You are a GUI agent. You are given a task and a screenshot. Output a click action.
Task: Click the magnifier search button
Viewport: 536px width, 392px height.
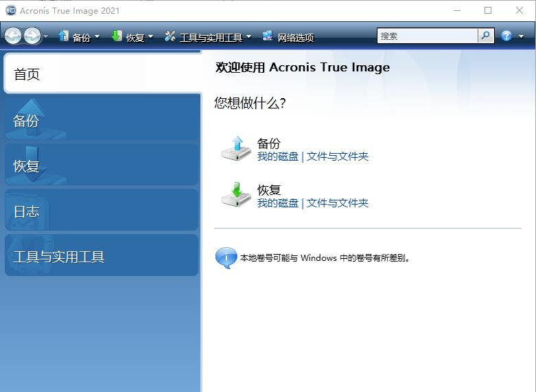pyautogui.click(x=486, y=36)
